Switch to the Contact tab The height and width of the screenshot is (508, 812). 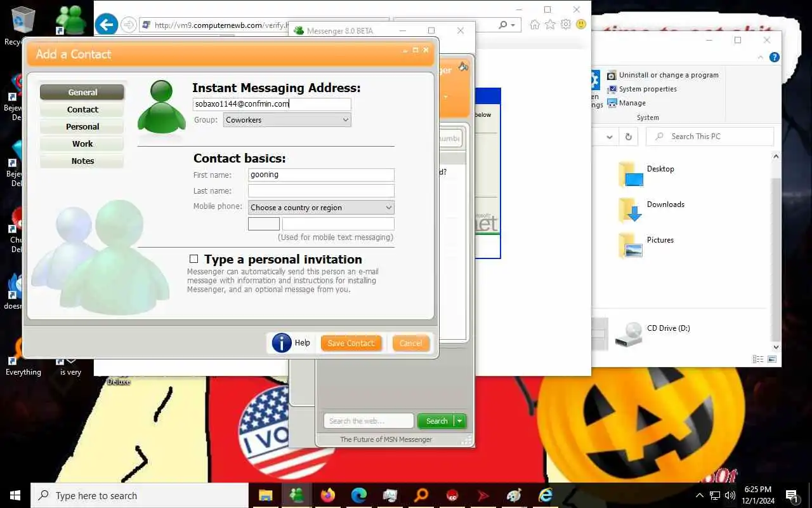tap(82, 109)
